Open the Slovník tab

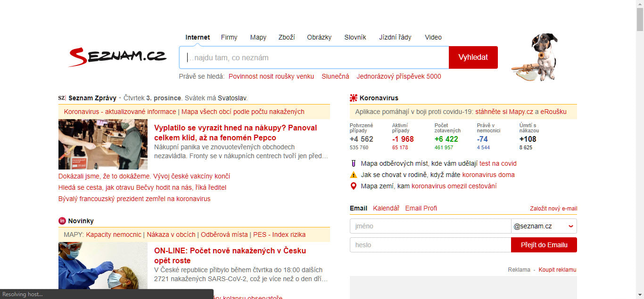[355, 37]
